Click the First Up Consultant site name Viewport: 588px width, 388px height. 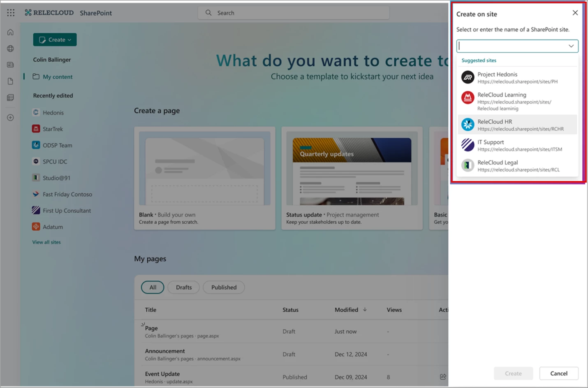67,211
